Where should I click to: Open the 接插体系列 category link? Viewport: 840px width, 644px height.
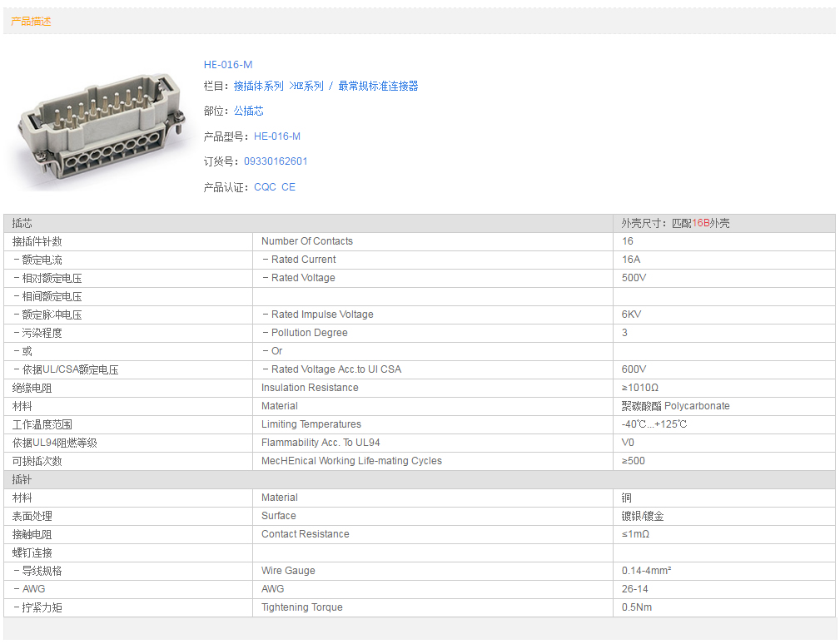258,87
